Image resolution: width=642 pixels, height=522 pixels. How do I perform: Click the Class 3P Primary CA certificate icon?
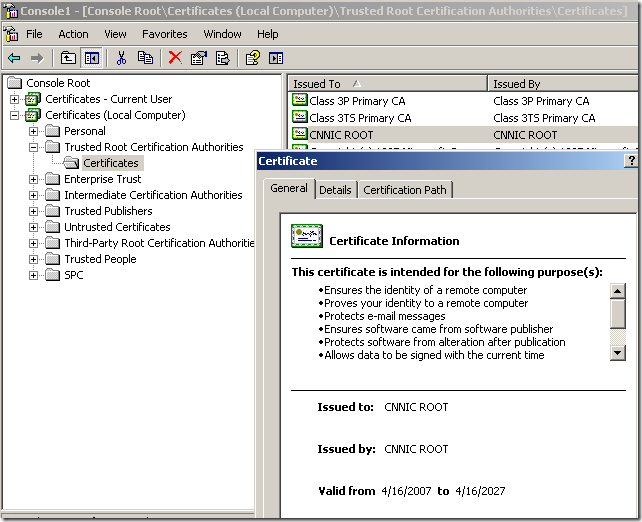click(x=300, y=100)
